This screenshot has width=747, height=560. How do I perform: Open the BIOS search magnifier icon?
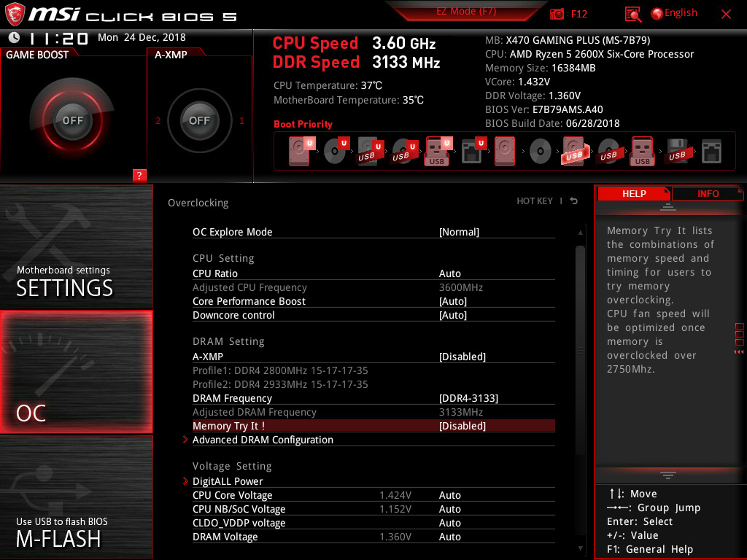632,15
